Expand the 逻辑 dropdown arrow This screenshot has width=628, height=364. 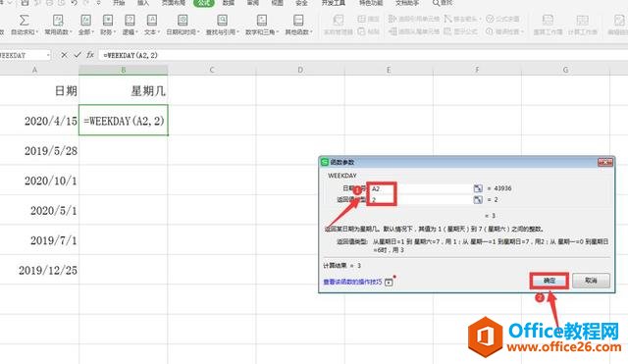point(136,32)
